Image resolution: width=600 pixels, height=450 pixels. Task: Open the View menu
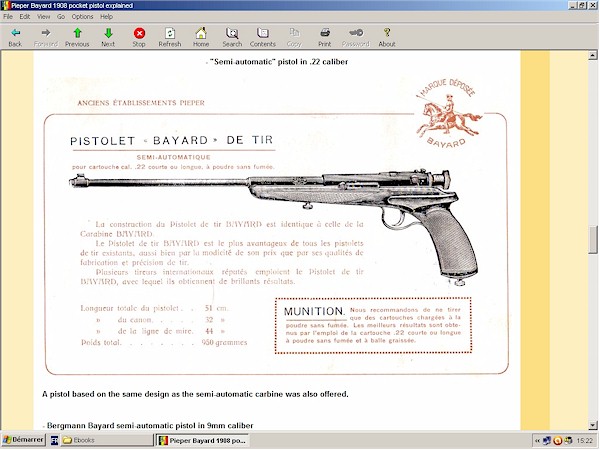[x=44, y=16]
